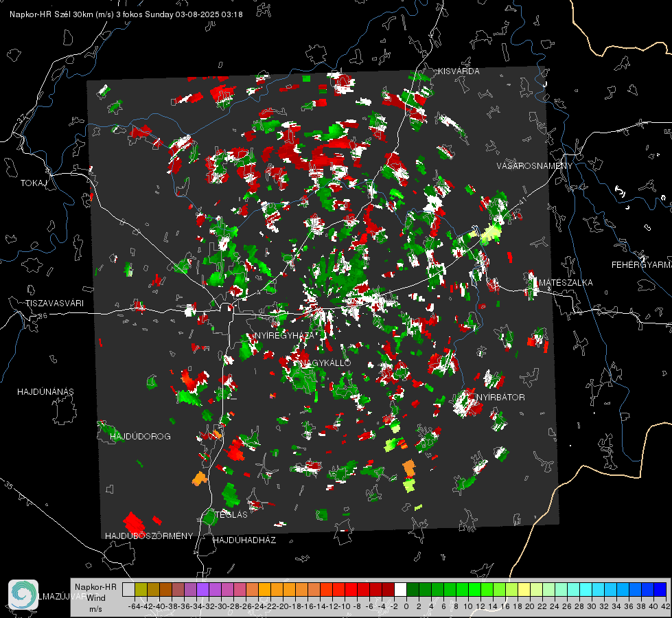Click the Napkor-HR label in the legend

[95, 587]
